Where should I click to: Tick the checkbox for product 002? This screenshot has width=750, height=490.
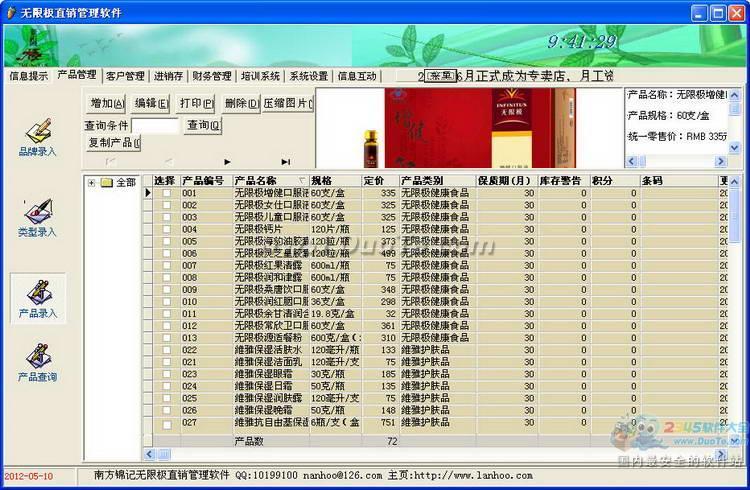[166, 205]
